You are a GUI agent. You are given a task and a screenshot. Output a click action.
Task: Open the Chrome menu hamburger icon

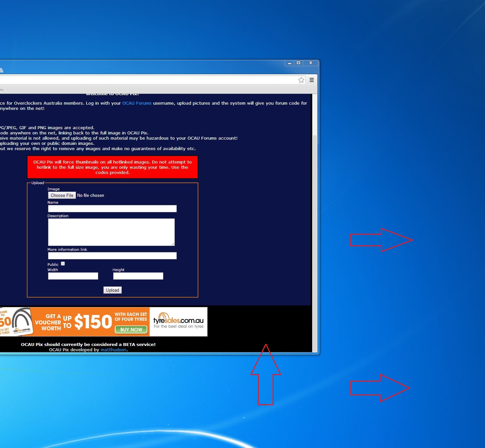click(312, 80)
